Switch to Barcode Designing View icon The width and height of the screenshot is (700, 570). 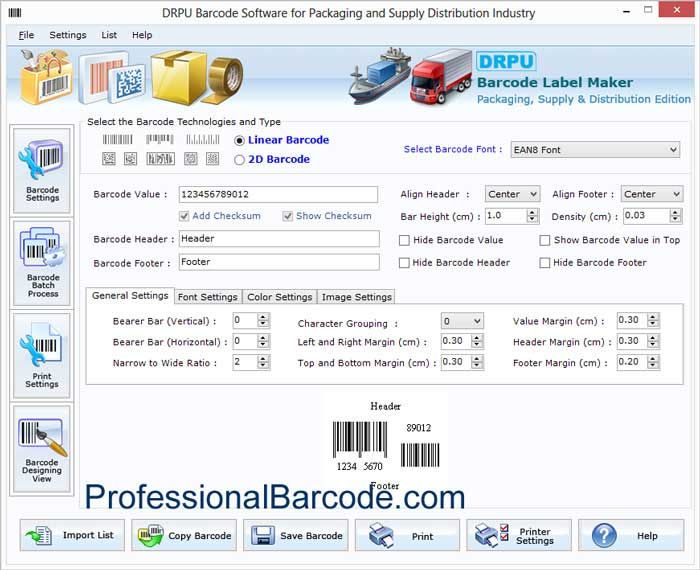click(42, 449)
